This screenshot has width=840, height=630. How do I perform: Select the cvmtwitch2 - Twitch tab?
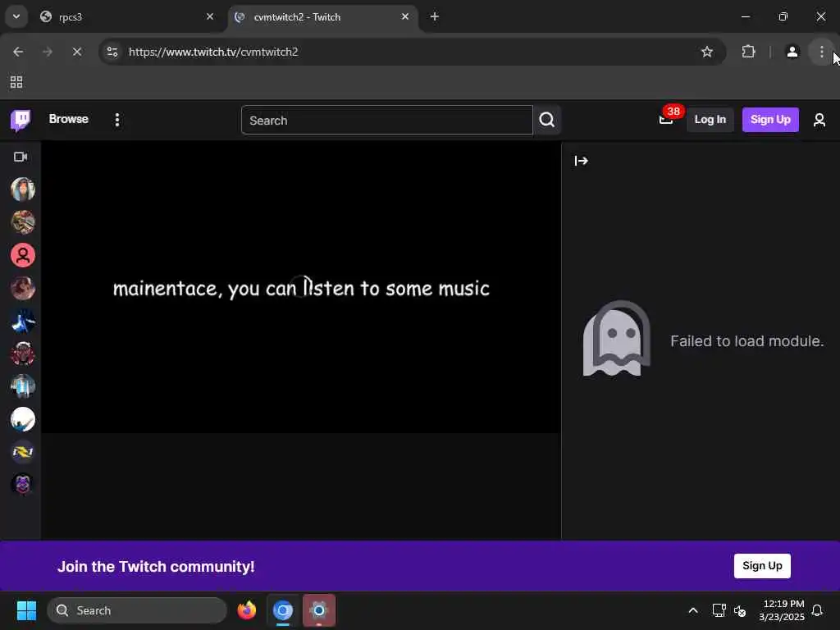click(323, 17)
